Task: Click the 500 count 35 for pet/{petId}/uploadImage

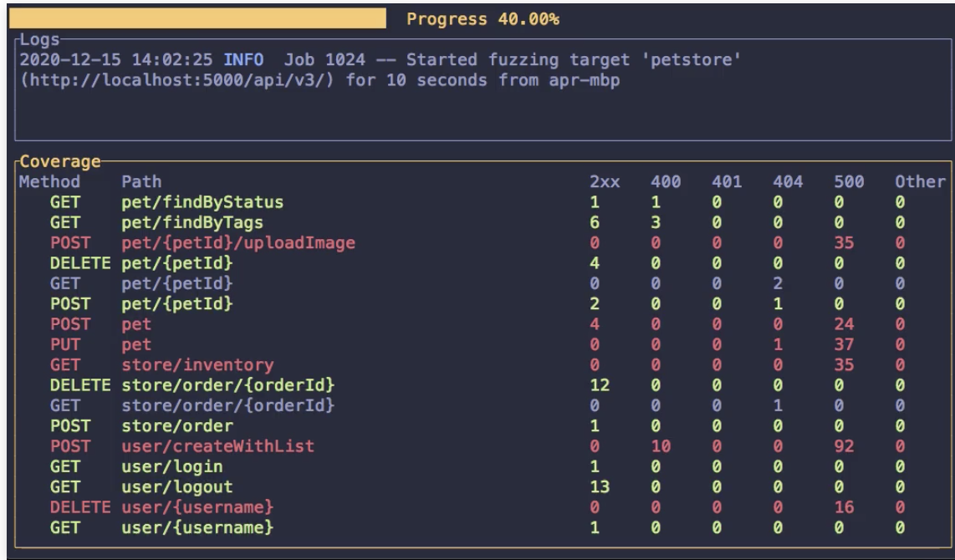Action: click(x=844, y=243)
